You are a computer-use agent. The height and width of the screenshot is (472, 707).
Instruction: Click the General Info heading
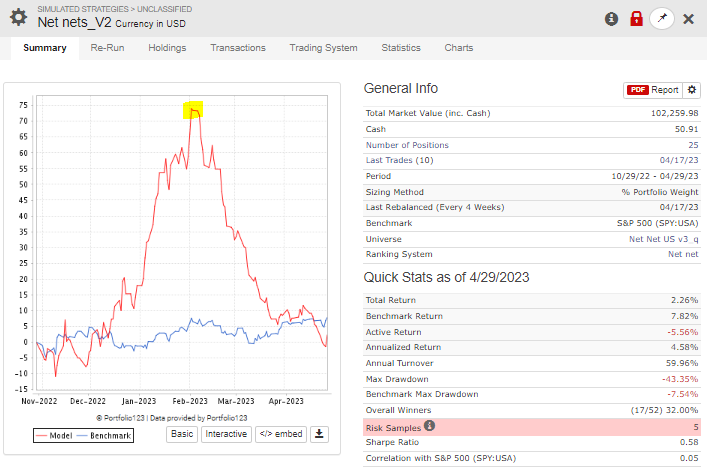(401, 88)
